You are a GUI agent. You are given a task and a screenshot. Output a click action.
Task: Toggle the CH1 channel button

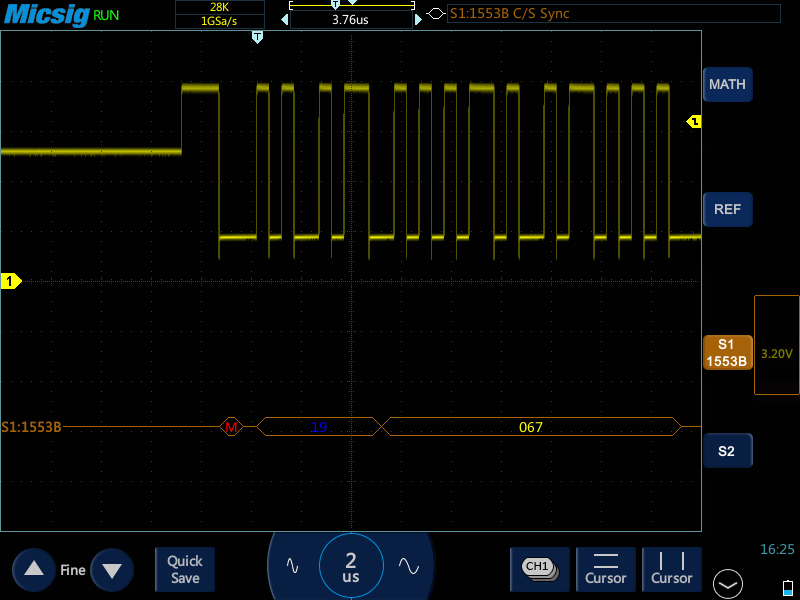(x=539, y=568)
